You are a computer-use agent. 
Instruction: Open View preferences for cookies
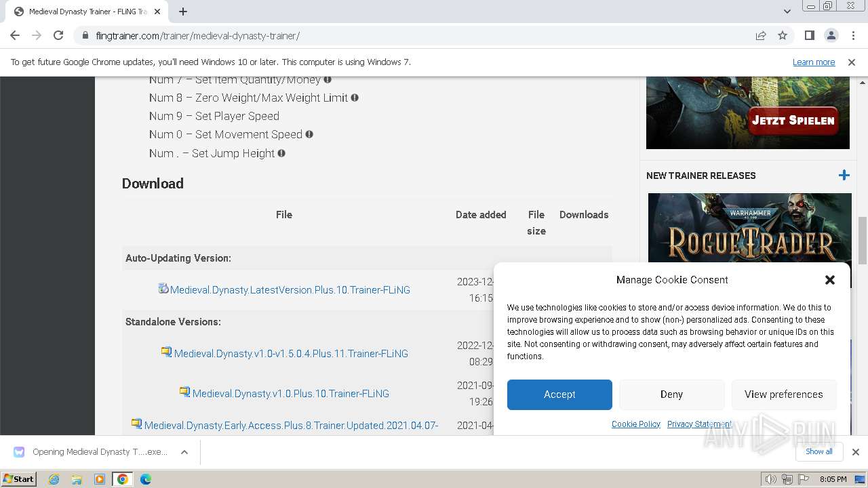click(784, 394)
